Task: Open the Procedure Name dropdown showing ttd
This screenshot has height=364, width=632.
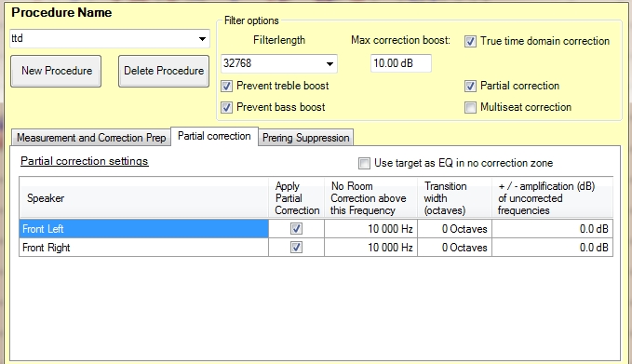Action: (110, 39)
